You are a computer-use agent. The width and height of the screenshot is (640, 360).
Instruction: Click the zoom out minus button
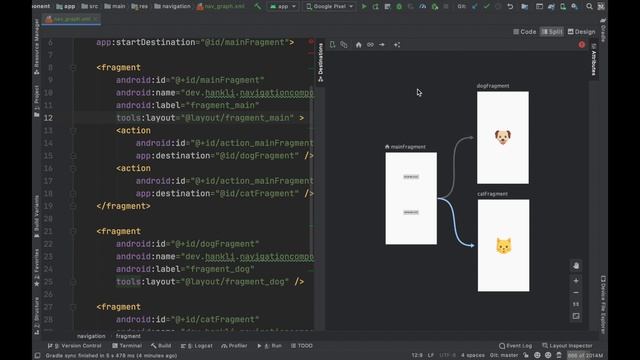coord(576,293)
